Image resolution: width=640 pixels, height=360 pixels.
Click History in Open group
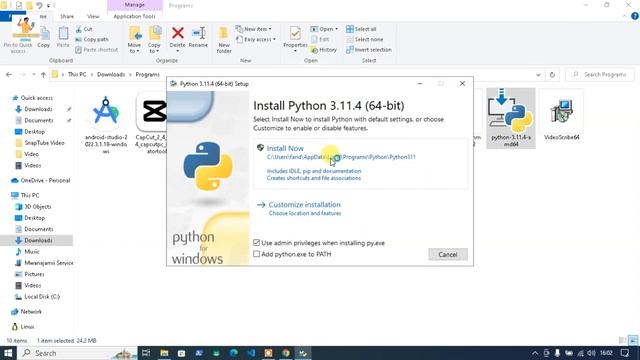[x=324, y=49]
